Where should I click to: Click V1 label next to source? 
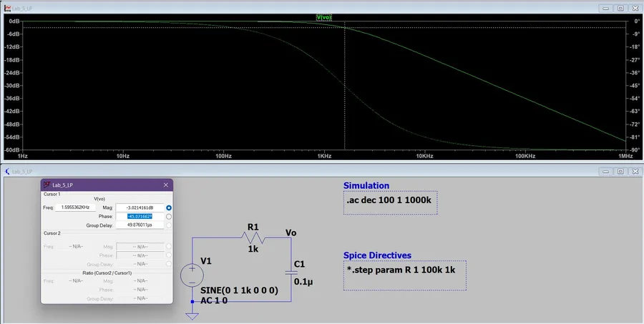206,261
